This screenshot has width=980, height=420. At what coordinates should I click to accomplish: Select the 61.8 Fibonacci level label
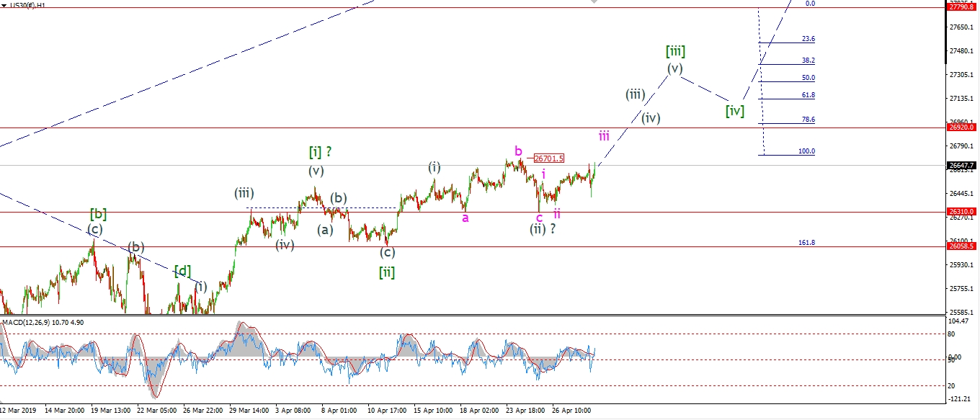tap(808, 95)
